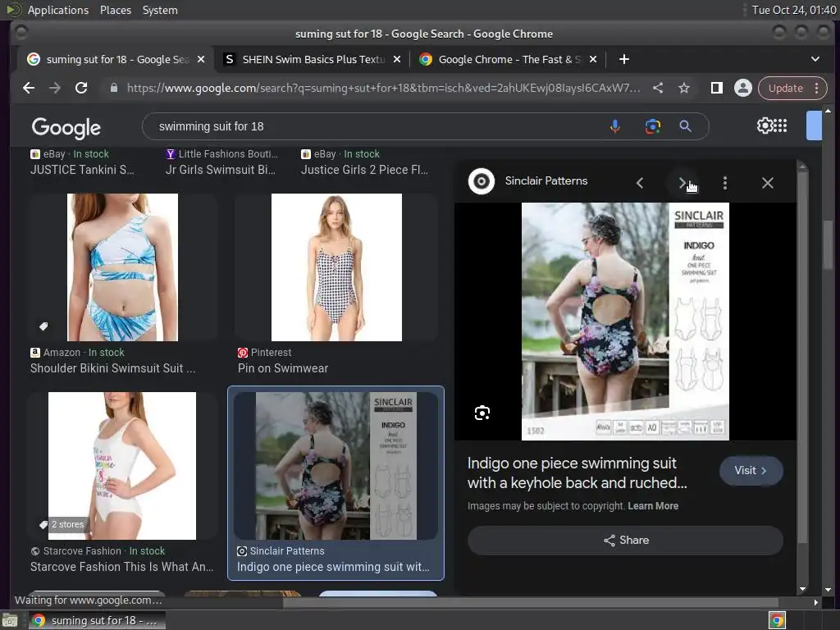The height and width of the screenshot is (630, 840).
Task: Click the site lock icon in address bar
Action: coord(113,88)
